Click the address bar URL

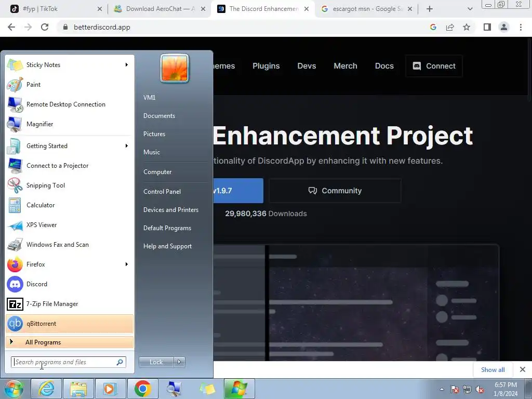click(x=102, y=27)
